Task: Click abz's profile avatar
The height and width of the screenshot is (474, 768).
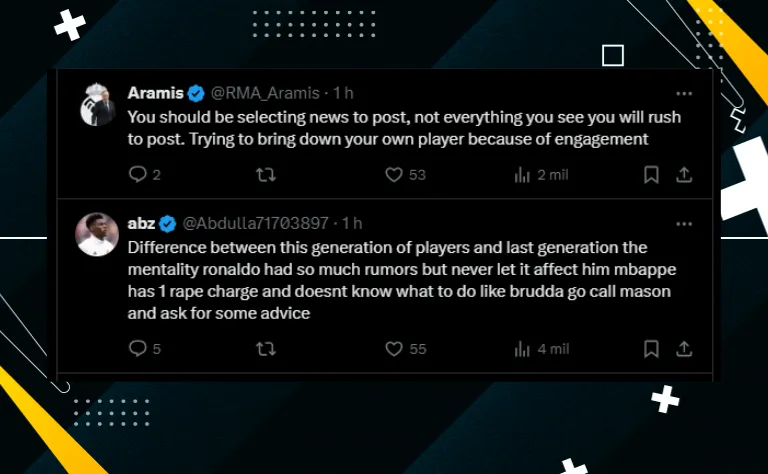Action: (x=98, y=236)
